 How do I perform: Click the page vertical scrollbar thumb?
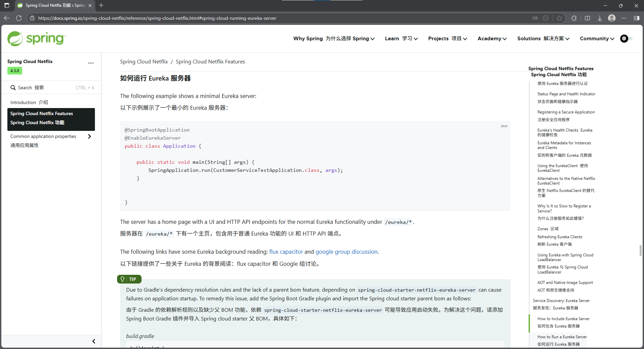pyautogui.click(x=641, y=250)
